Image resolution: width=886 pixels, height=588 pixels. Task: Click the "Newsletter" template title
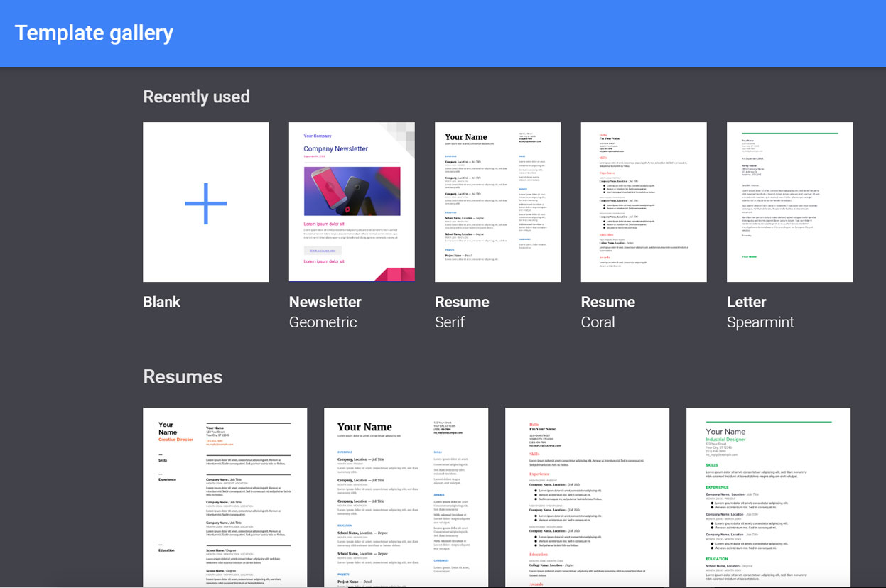point(325,302)
